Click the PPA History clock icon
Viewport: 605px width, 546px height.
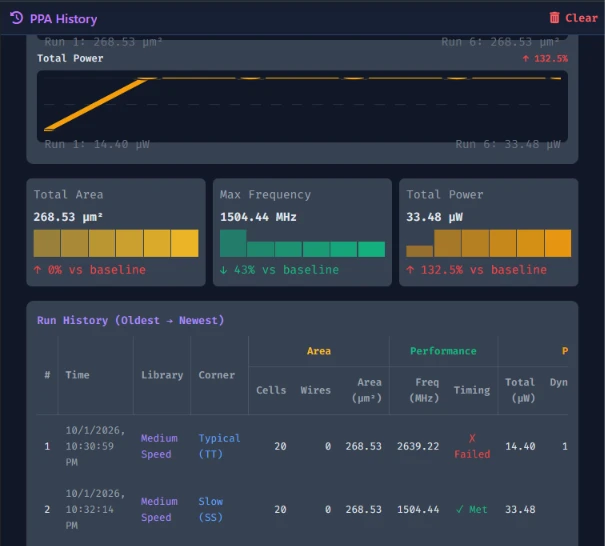(17, 18)
